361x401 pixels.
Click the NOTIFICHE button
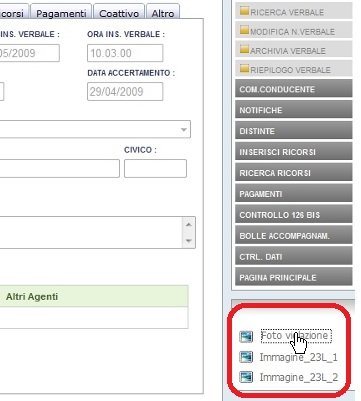293,110
